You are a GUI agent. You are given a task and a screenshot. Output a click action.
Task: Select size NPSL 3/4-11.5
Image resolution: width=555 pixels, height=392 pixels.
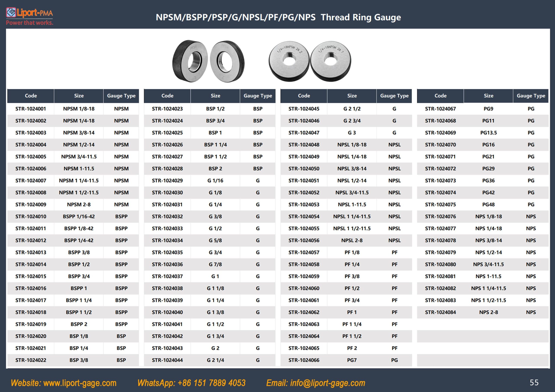click(x=352, y=193)
